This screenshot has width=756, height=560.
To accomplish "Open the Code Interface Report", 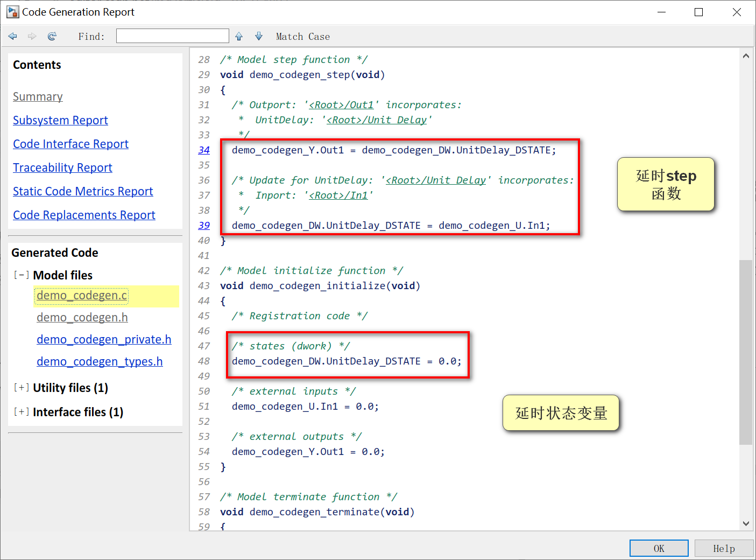I will tap(70, 144).
